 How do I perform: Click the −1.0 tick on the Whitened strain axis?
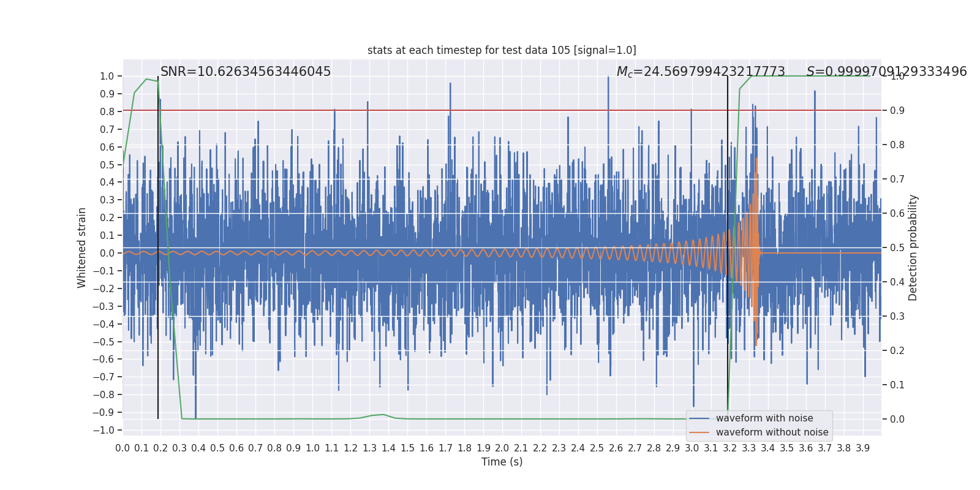[x=104, y=431]
